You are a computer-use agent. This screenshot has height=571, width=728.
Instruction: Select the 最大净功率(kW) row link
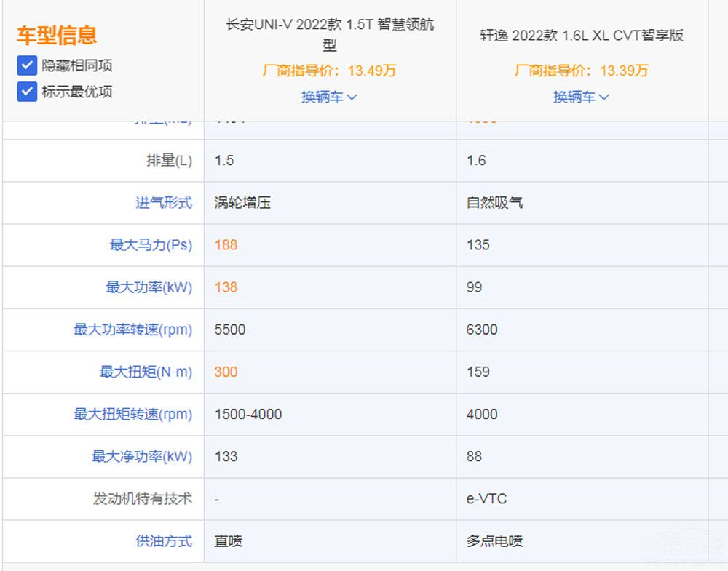pos(141,456)
